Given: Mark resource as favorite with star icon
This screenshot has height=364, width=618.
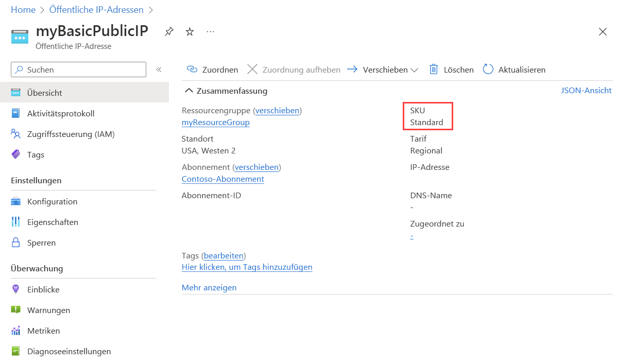Looking at the screenshot, I should 190,32.
